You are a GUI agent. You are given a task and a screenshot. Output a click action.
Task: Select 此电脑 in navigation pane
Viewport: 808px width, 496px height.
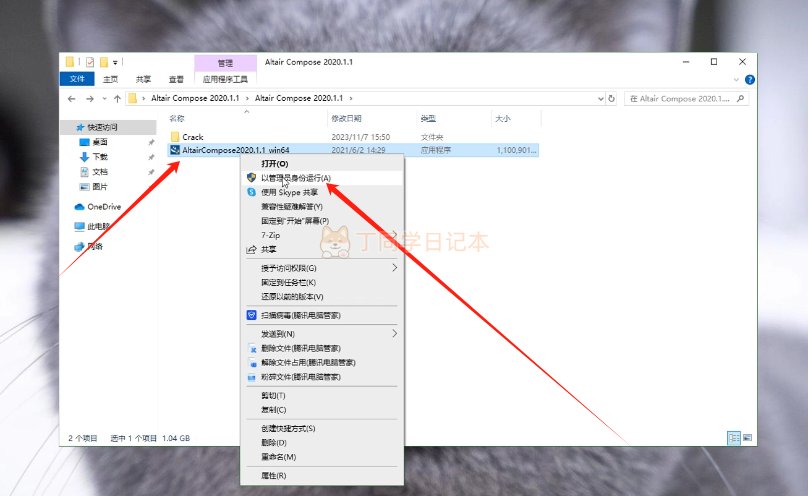(x=98, y=226)
